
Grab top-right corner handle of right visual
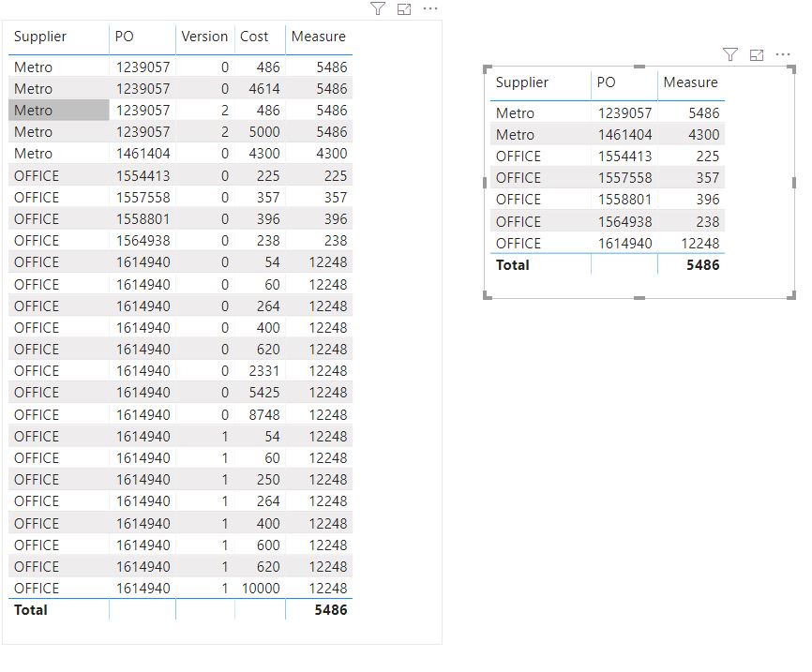(792, 68)
